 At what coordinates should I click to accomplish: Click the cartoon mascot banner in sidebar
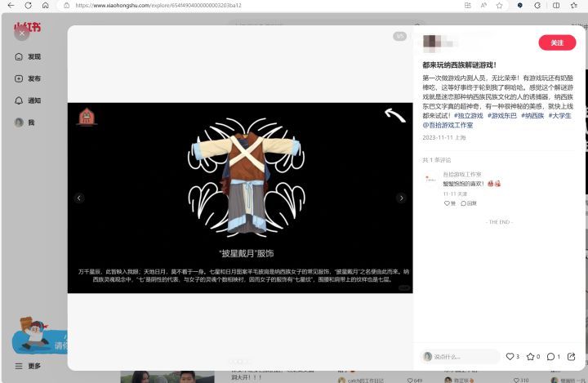point(40,336)
